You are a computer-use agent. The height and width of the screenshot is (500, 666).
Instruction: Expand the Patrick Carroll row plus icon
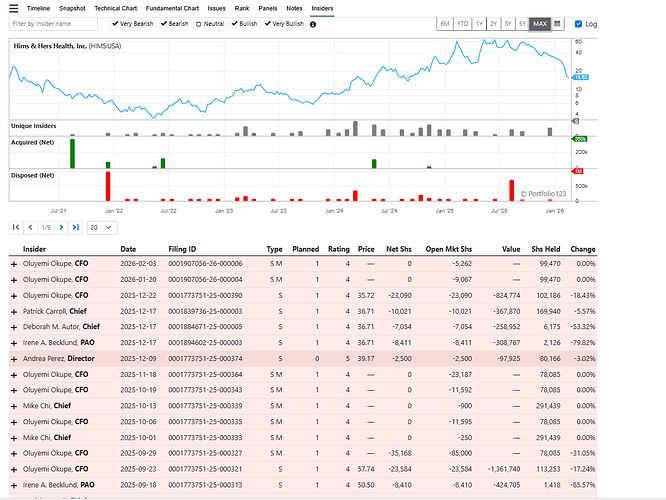14,312
